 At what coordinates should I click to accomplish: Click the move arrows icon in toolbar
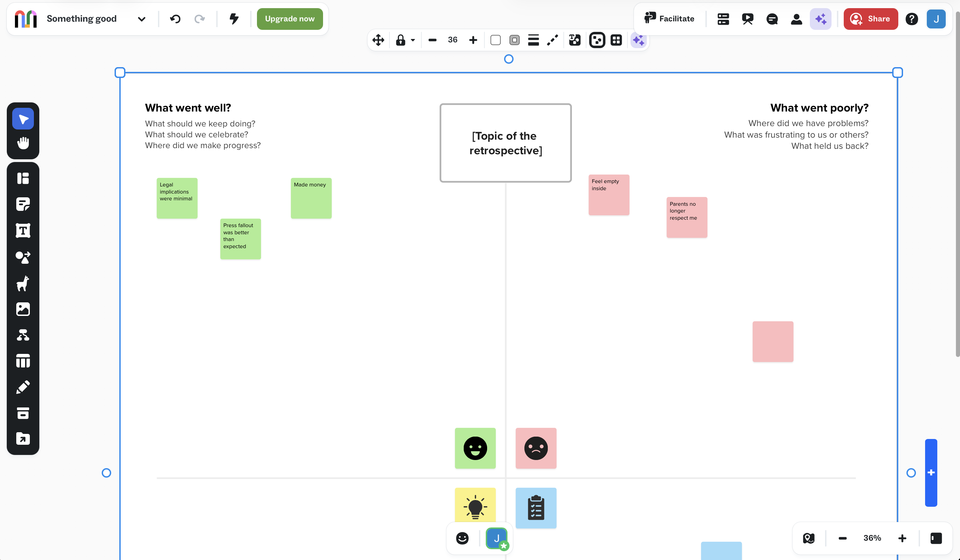click(x=378, y=40)
